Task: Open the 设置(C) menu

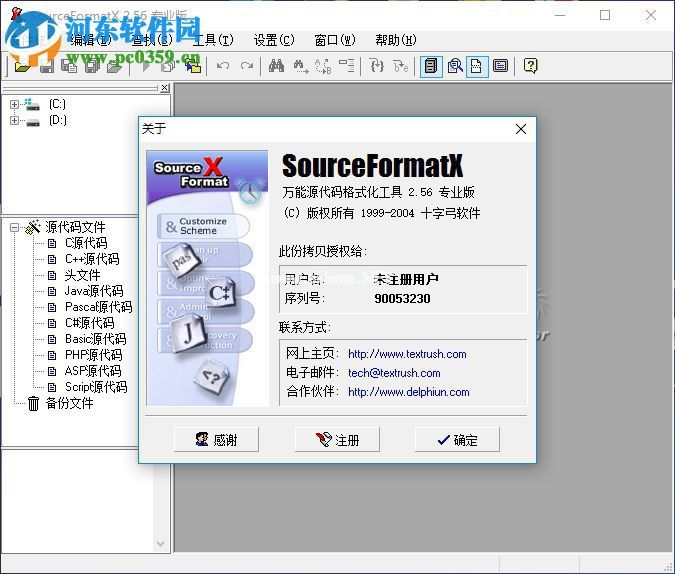Action: coord(274,40)
